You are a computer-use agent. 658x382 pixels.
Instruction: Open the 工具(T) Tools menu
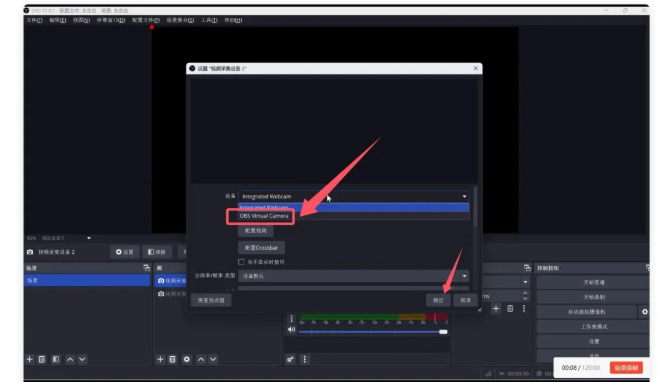click(x=209, y=20)
